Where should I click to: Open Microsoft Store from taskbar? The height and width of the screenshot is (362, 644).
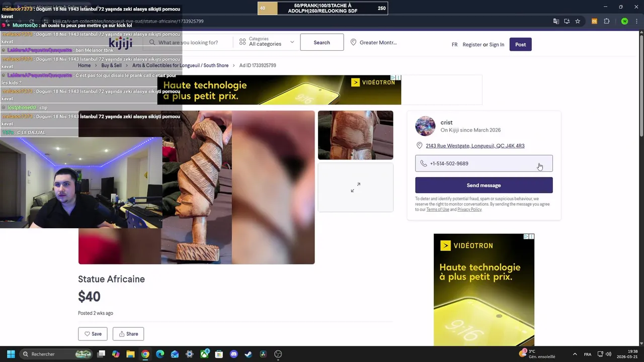click(x=219, y=354)
